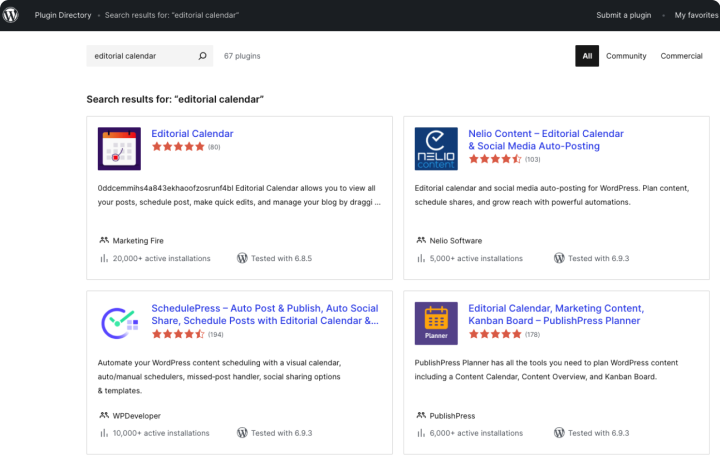720x460 pixels.
Task: Click author icon beside Marketing Fire
Action: pyautogui.click(x=104, y=240)
